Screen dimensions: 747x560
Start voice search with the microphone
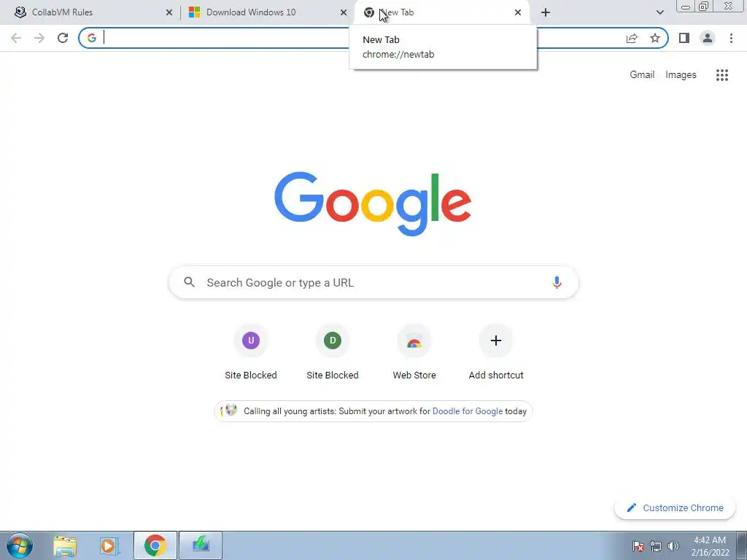[x=557, y=282]
